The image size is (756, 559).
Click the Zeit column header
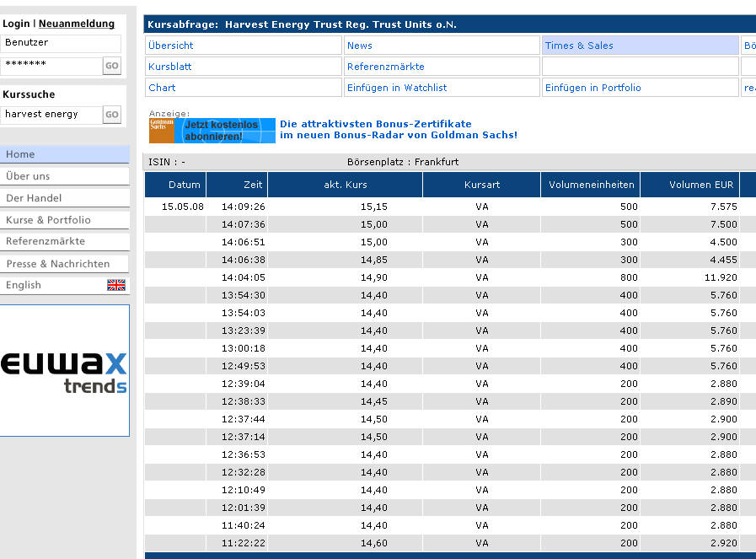coord(237,185)
